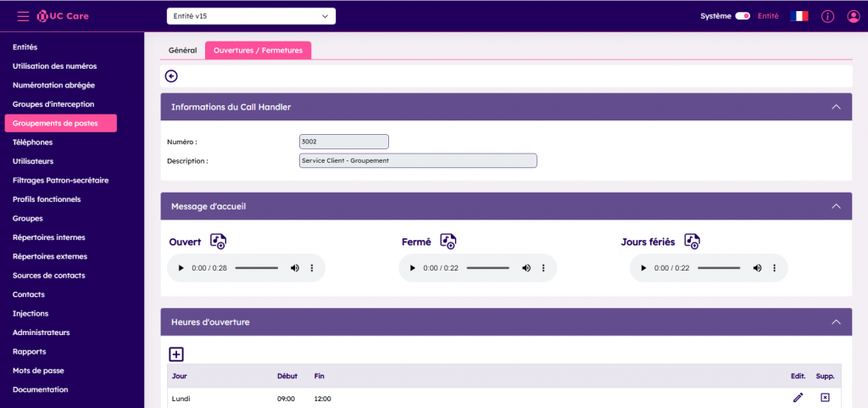Collapse Informations du Call Handler section
The height and width of the screenshot is (408, 868).
point(836,107)
